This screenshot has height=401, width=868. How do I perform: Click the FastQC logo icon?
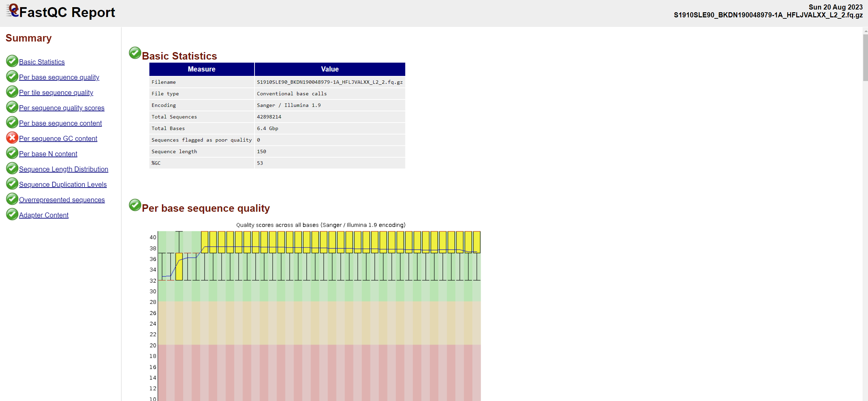tap(12, 10)
